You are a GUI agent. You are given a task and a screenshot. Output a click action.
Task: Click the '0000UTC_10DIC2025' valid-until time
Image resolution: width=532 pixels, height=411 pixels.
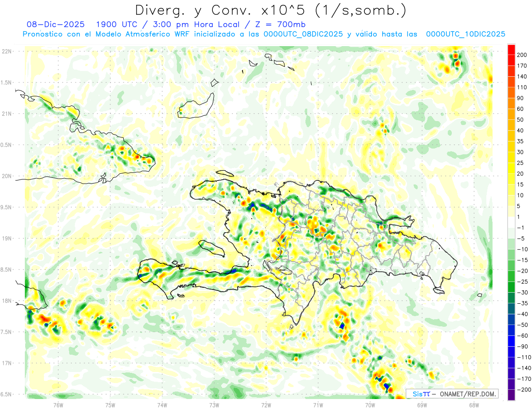(x=466, y=34)
